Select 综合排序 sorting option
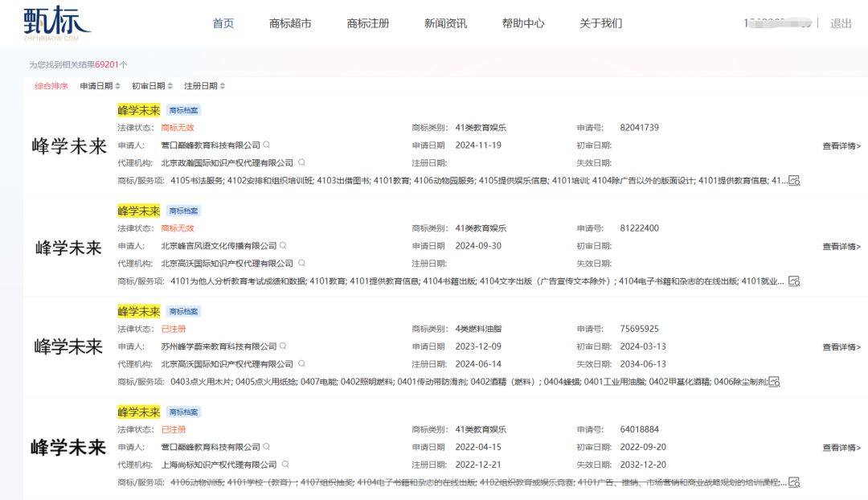The image size is (868, 500). 51,86
